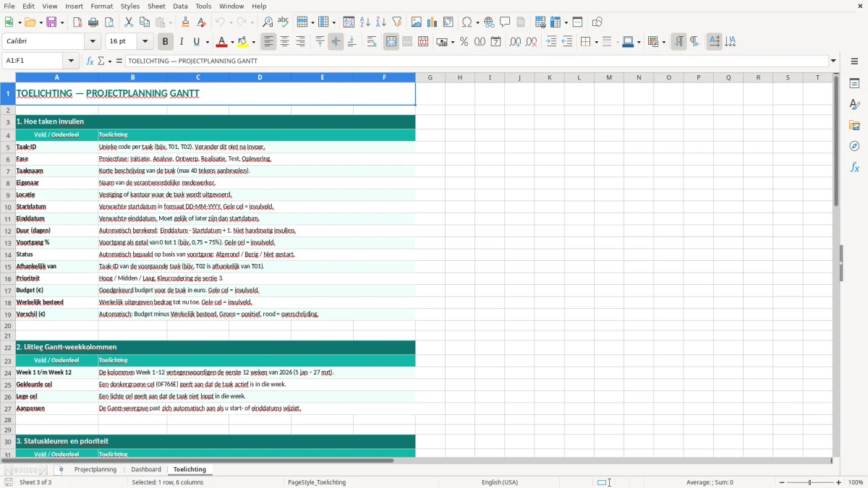868x488 pixels.
Task: Insert a chart
Action: pyautogui.click(x=433, y=22)
